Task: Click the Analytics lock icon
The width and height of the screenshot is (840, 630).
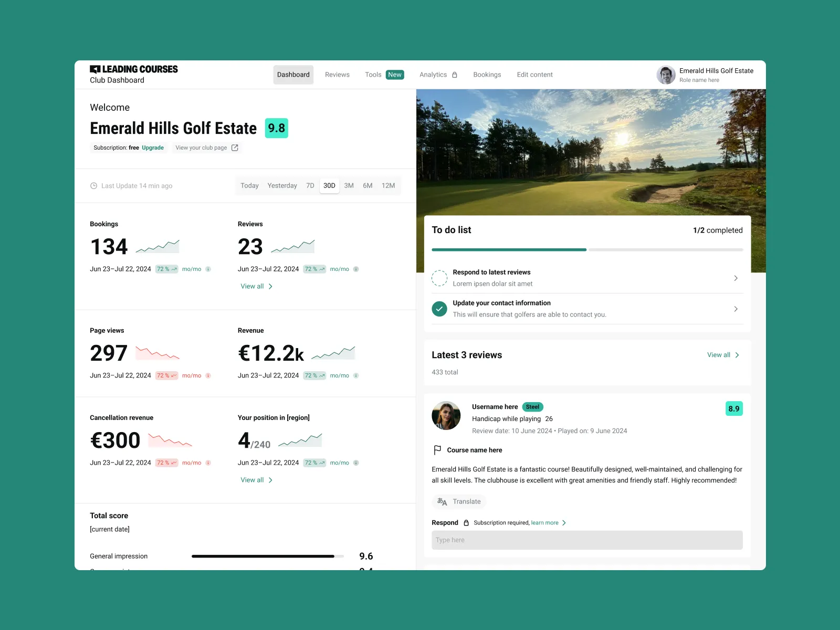Action: click(x=455, y=75)
